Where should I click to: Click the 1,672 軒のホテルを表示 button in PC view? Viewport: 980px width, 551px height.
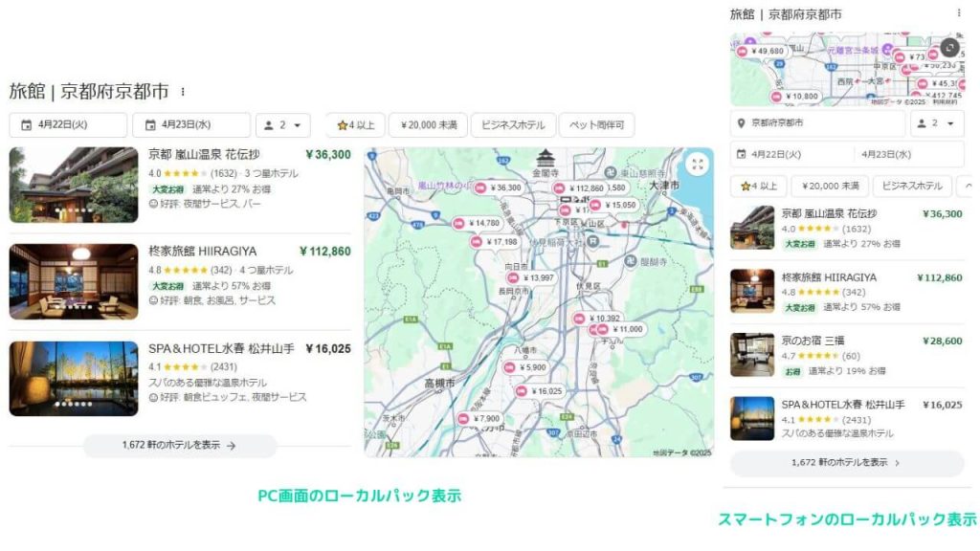tap(179, 446)
